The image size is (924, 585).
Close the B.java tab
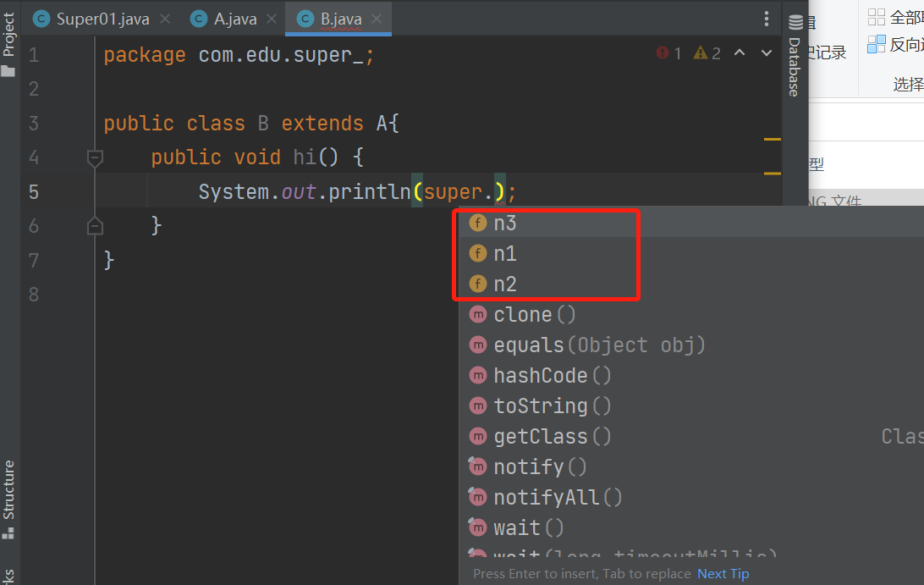pos(377,19)
